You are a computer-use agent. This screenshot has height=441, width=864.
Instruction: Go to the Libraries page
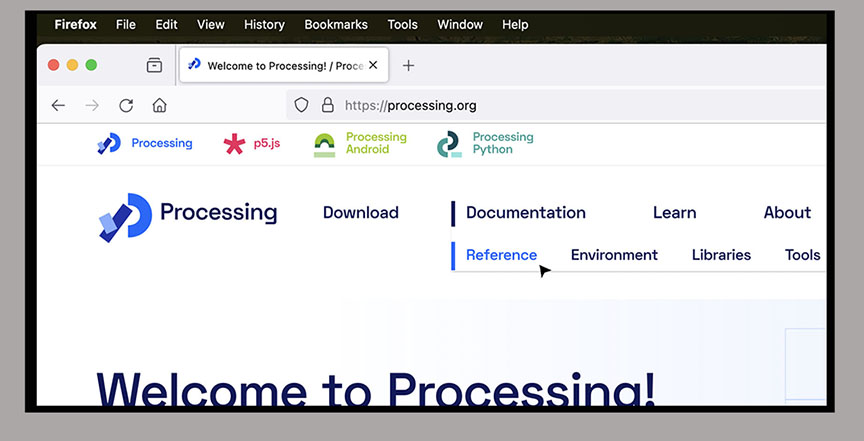click(720, 255)
